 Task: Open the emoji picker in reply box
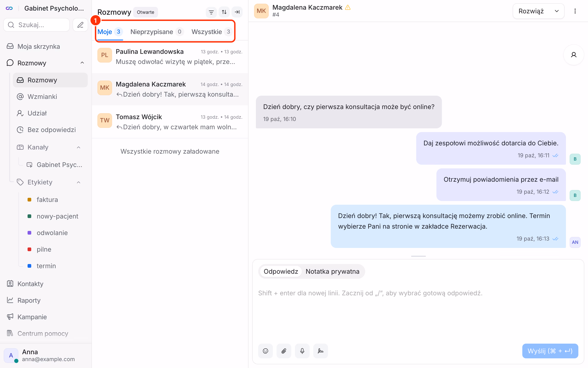[265, 351]
